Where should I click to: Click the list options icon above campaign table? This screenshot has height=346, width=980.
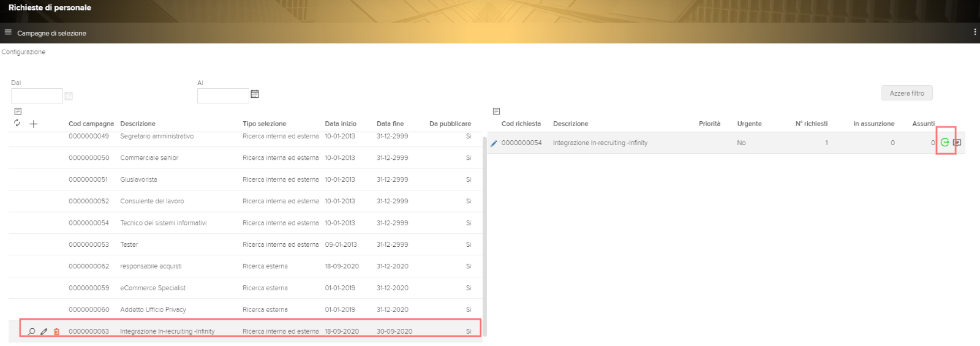pyautogui.click(x=18, y=111)
